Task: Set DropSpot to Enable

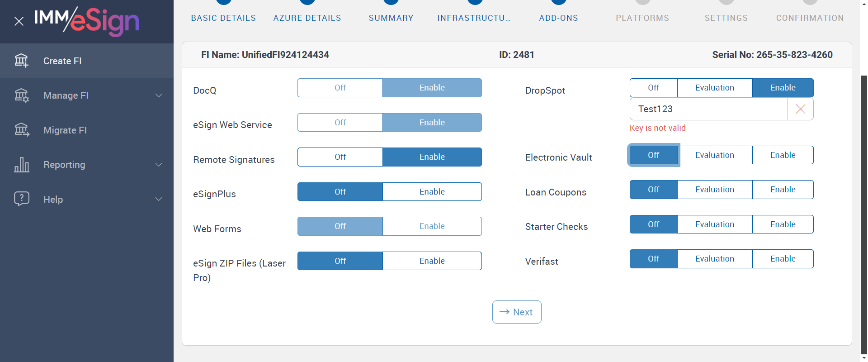Action: (x=783, y=88)
